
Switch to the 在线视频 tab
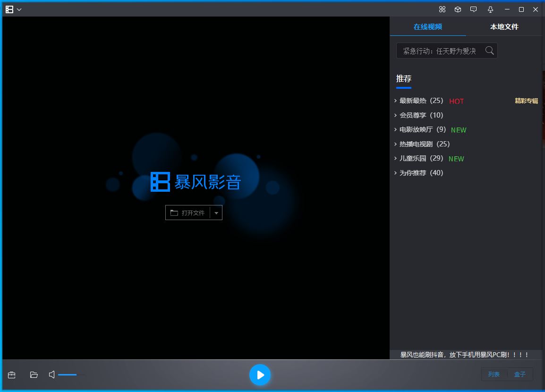point(428,27)
